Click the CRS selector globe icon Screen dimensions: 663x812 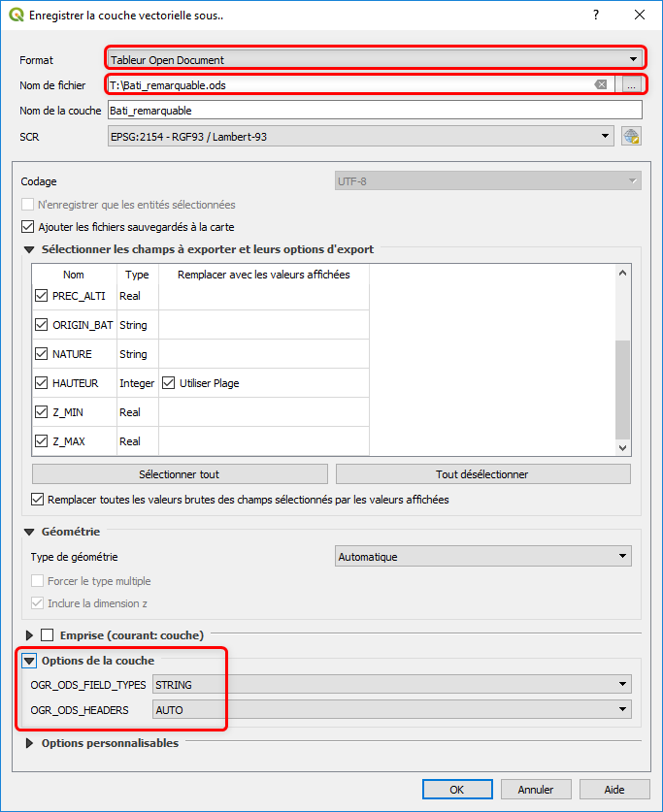[x=631, y=137]
